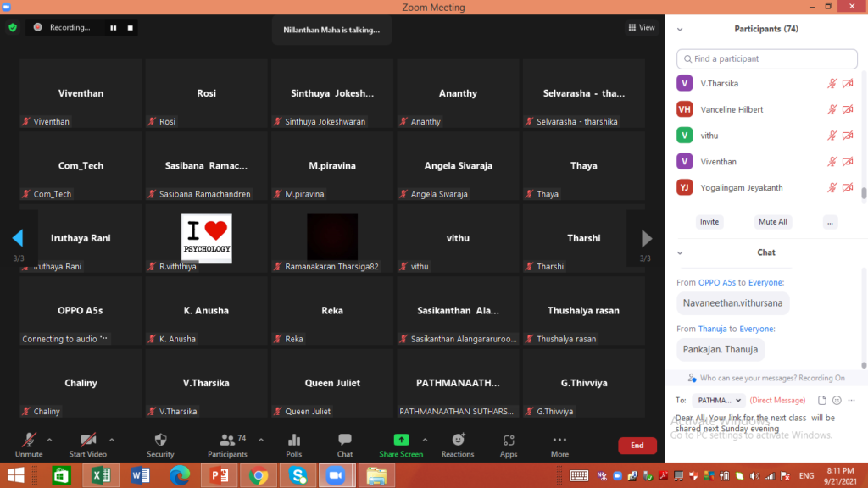
Task: Expand audio options arrow next to Unmute
Action: [x=49, y=441]
